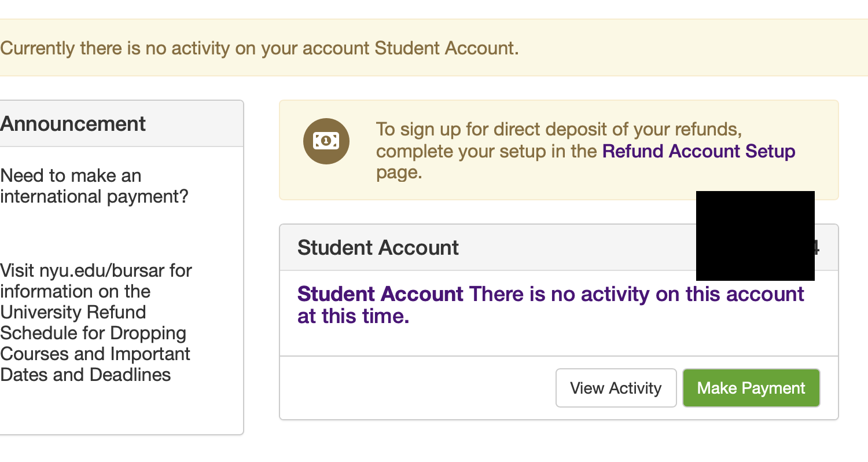Click the 'Courses and Important' announcement line
Viewport: 868px width, 462px height.
(95, 354)
